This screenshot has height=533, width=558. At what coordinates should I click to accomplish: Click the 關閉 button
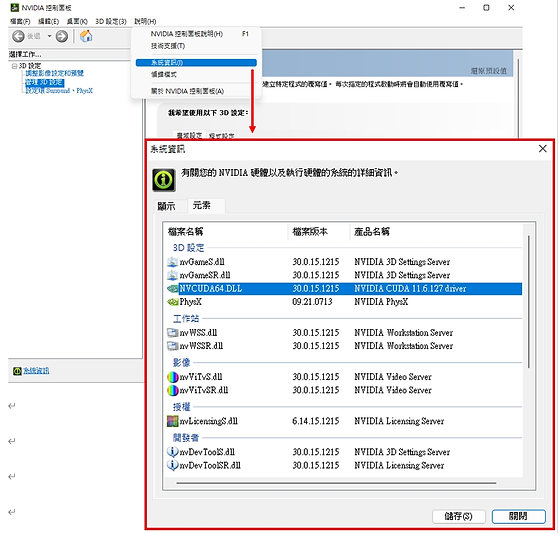pos(518,516)
